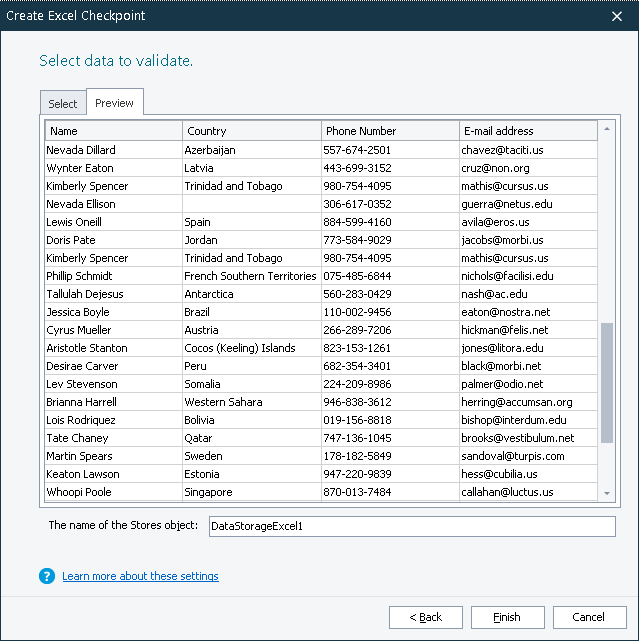Click the empty Country cell for Nevada Ellison
The width and height of the screenshot is (639, 641).
pos(251,204)
